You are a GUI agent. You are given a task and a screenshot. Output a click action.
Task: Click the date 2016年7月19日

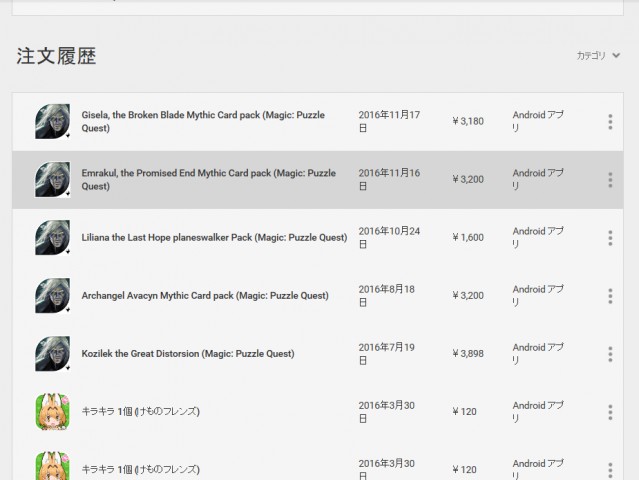(387, 354)
